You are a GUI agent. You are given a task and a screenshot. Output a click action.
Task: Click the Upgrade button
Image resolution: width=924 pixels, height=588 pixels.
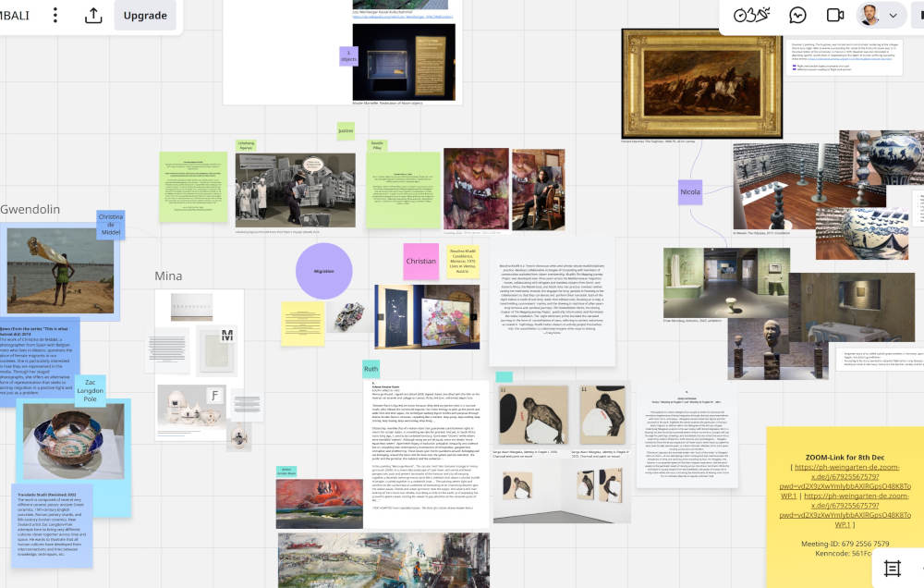[x=145, y=15]
